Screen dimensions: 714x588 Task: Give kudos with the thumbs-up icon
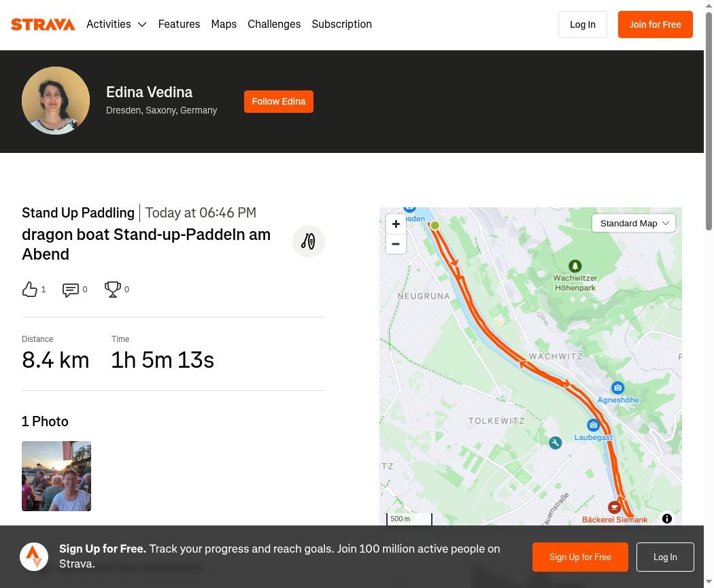coord(30,290)
